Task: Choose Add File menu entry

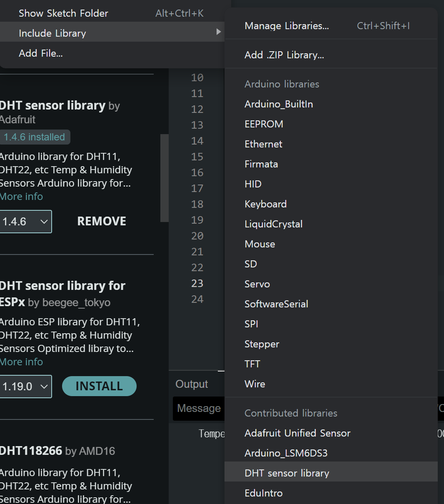Action: click(x=112, y=53)
